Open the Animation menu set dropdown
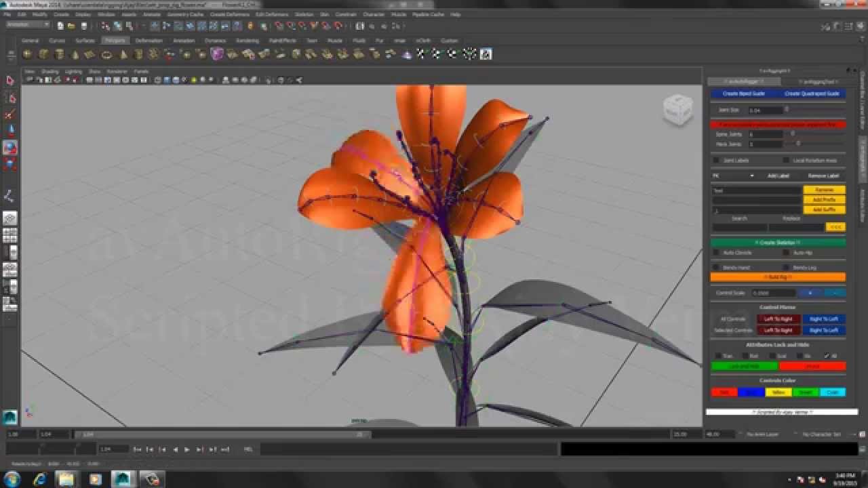Screen dimensions: 868x488 (27, 25)
